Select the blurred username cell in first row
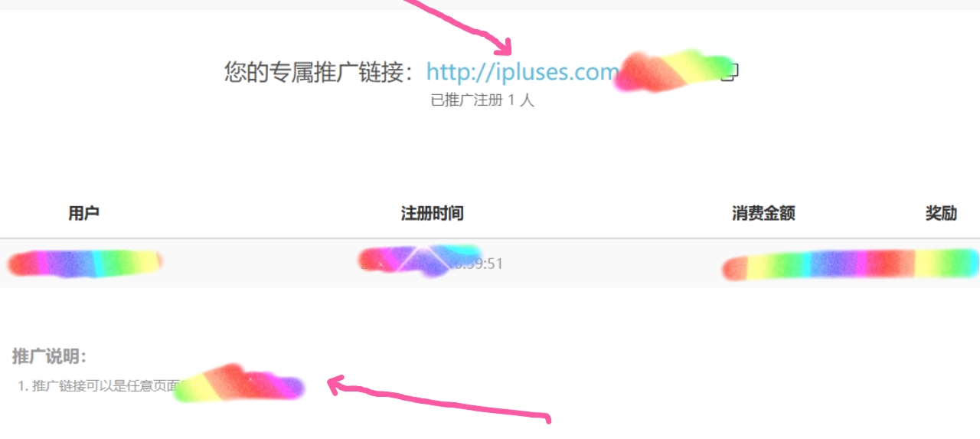 click(x=85, y=264)
